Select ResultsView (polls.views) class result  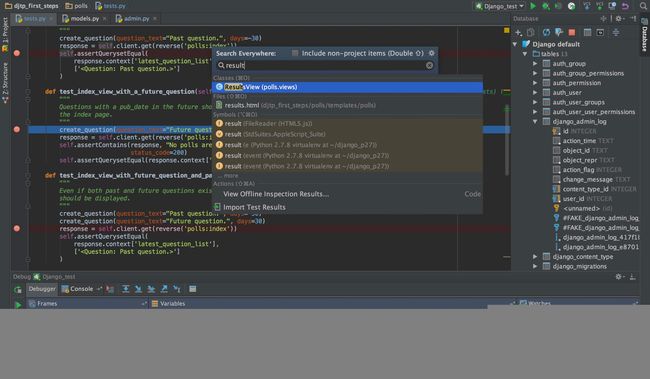pyautogui.click(x=347, y=87)
